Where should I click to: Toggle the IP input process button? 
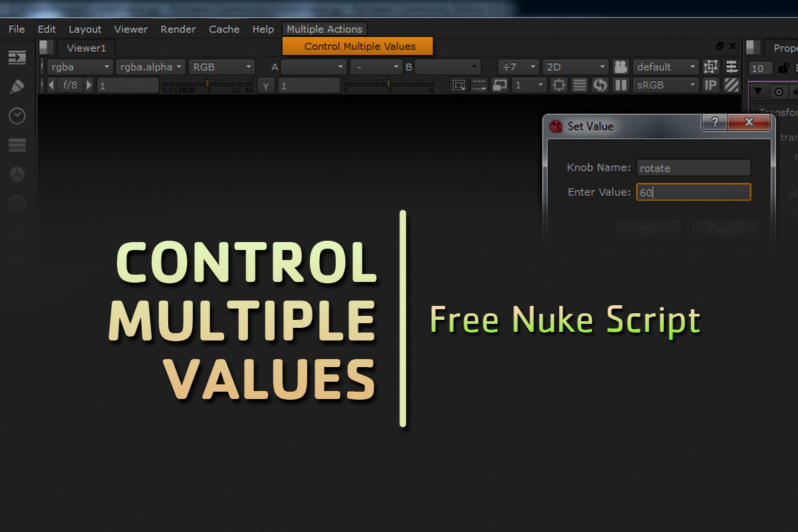pos(711,85)
